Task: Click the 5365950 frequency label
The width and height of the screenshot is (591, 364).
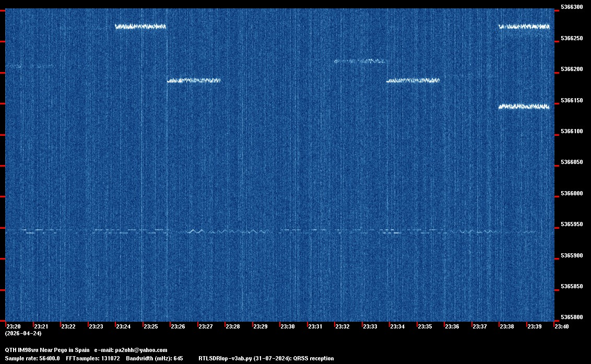Action: [x=571, y=225]
